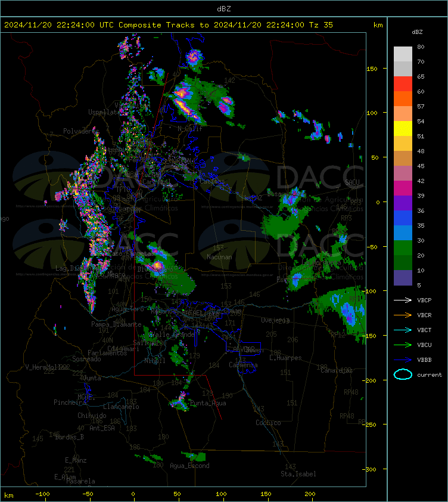Click the 'VBBB' legend label
The image size is (448, 502).
coord(424,360)
